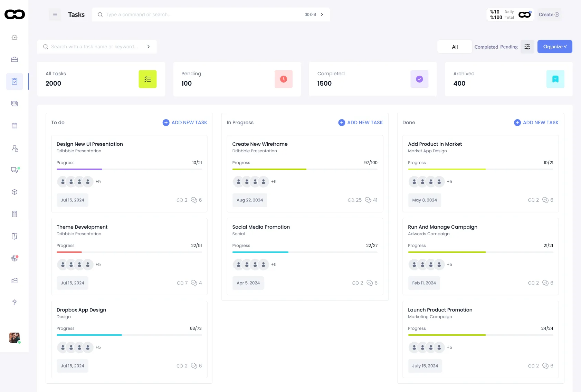Open the contacts person icon in sidebar
Viewport: 581px width, 392px height.
(15, 148)
